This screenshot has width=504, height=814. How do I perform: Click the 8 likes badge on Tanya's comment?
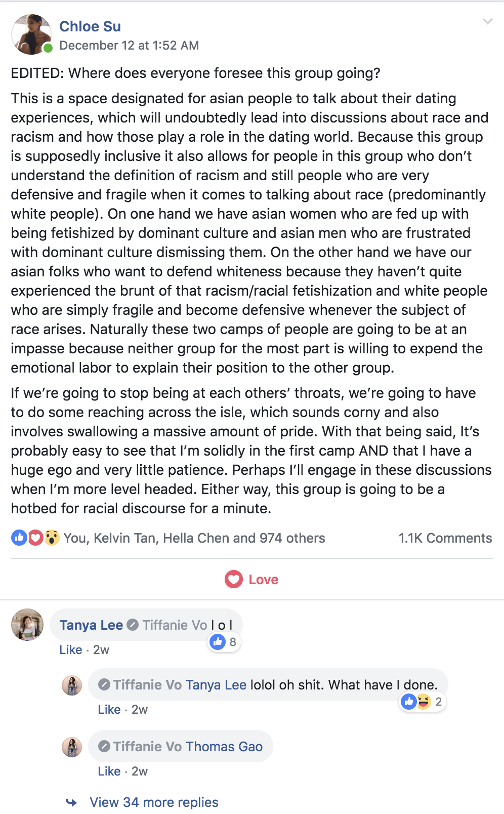[224, 642]
